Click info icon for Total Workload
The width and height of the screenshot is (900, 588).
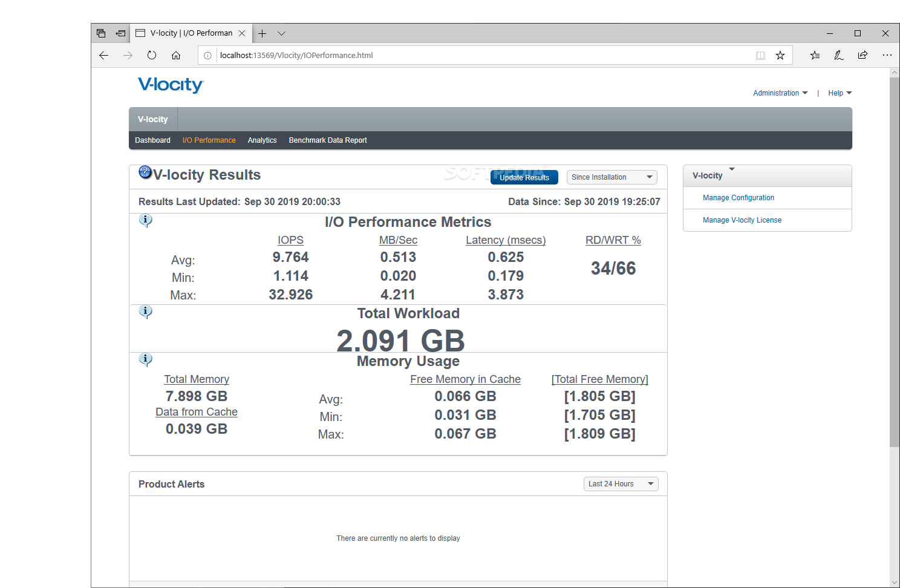145,312
